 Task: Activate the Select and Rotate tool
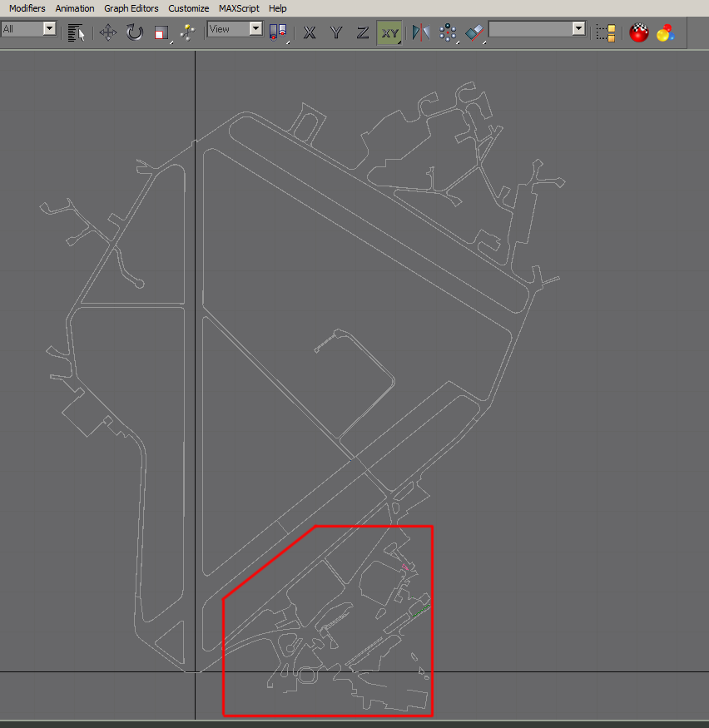135,32
